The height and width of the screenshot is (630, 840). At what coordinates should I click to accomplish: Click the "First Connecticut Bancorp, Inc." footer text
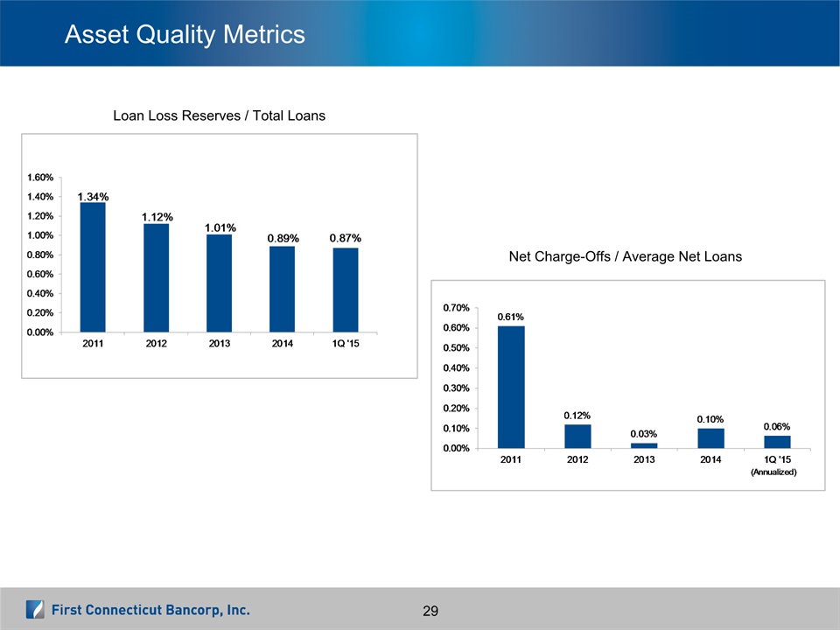tap(150, 610)
